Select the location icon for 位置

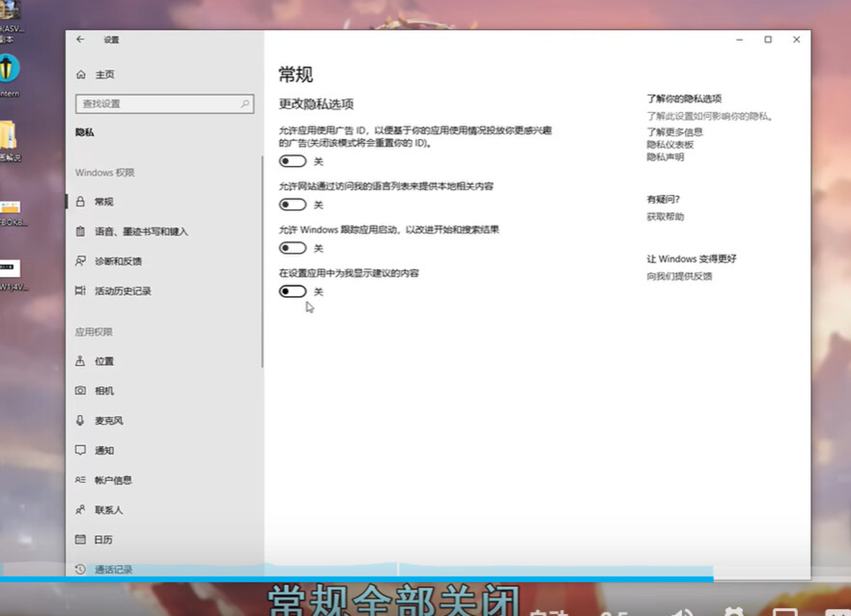(80, 361)
